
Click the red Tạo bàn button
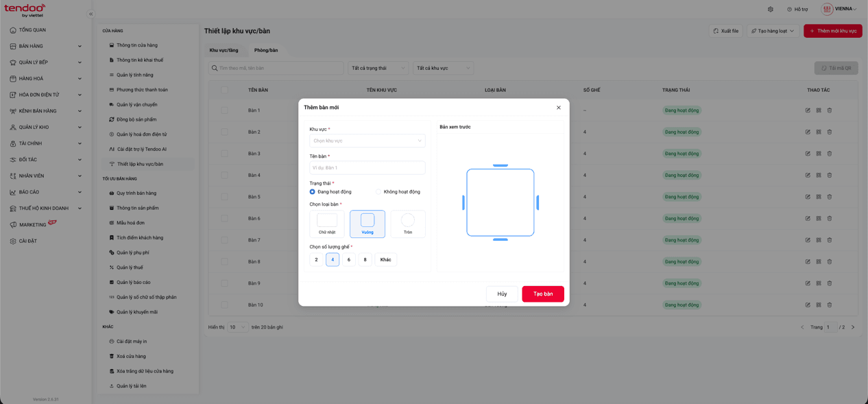[x=543, y=294]
